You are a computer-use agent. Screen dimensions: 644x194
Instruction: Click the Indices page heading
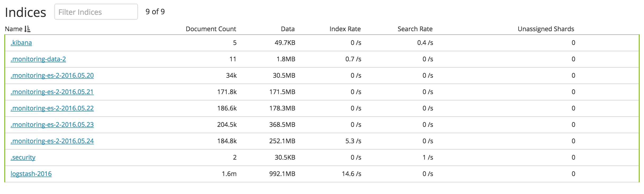click(26, 12)
